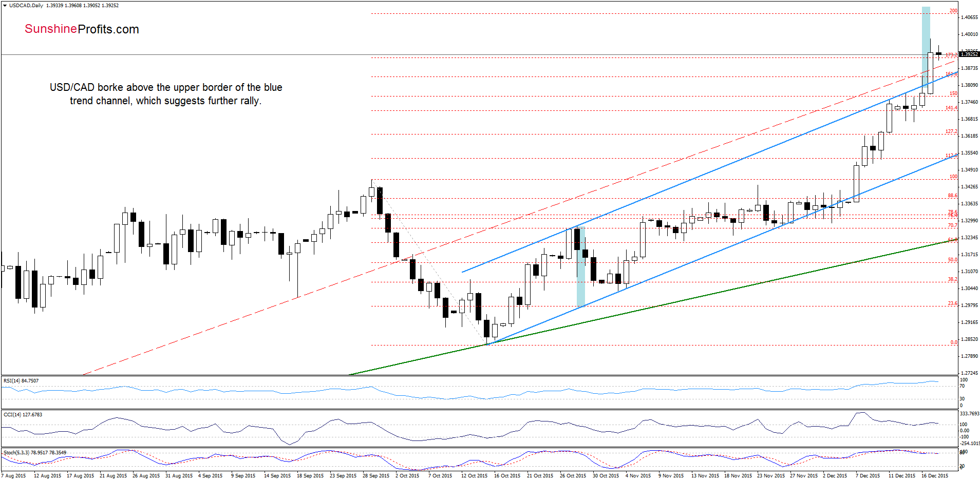Viewport: 980px width, 480px height.
Task: Select the 38.2 Fibonacci level label
Action: [952, 279]
